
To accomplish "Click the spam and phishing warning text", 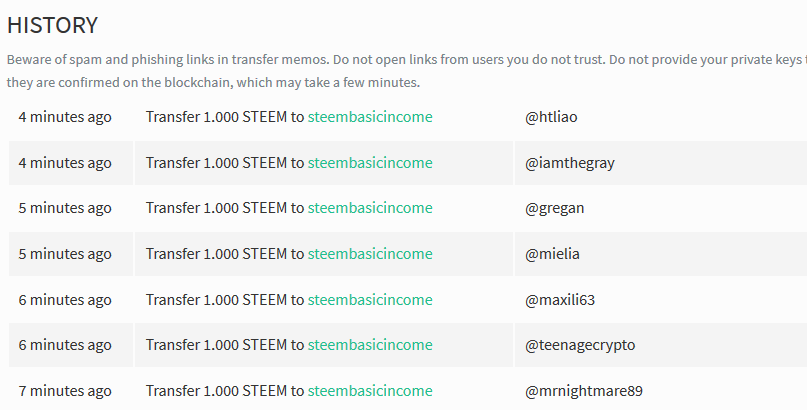I will click(407, 70).
